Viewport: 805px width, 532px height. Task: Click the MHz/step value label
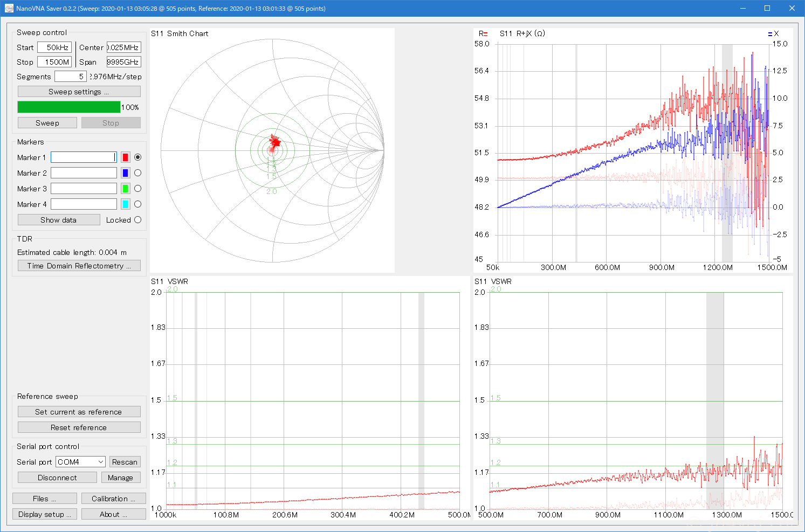[116, 77]
